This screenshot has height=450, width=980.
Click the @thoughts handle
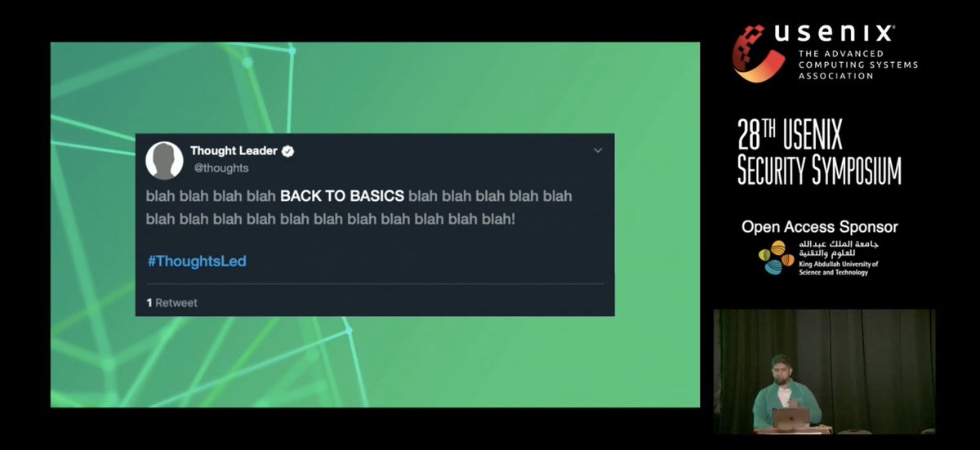tap(219, 168)
